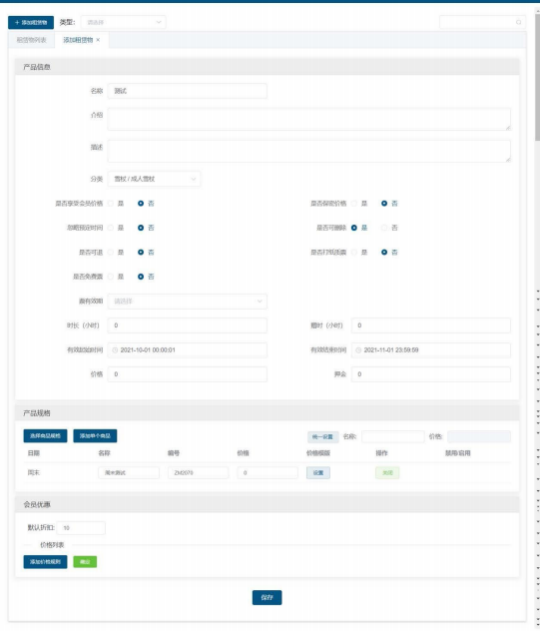Click the page vertical scrollbar thumb on the right edge
This screenshot has width=541, height=631.
[x=537, y=76]
